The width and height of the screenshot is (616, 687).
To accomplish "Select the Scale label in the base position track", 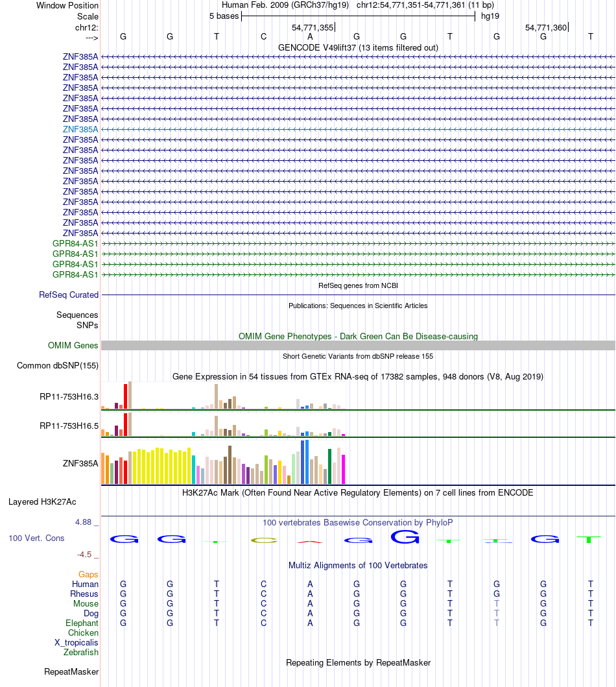I will [x=88, y=17].
